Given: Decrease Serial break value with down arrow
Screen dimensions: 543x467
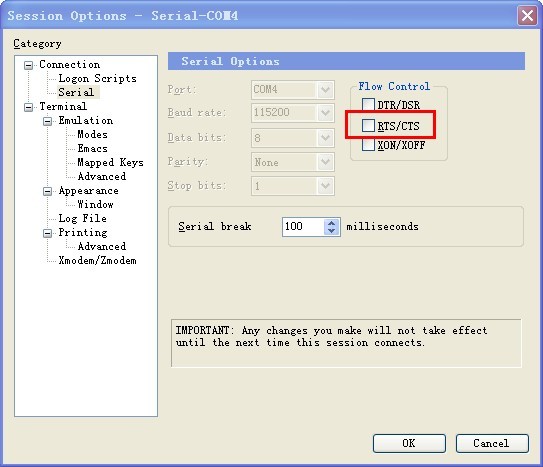Looking at the screenshot, I should 331,231.
